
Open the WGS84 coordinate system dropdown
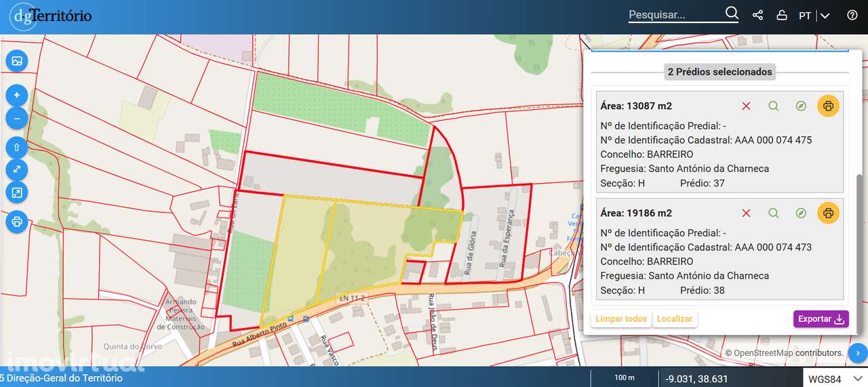(x=835, y=378)
